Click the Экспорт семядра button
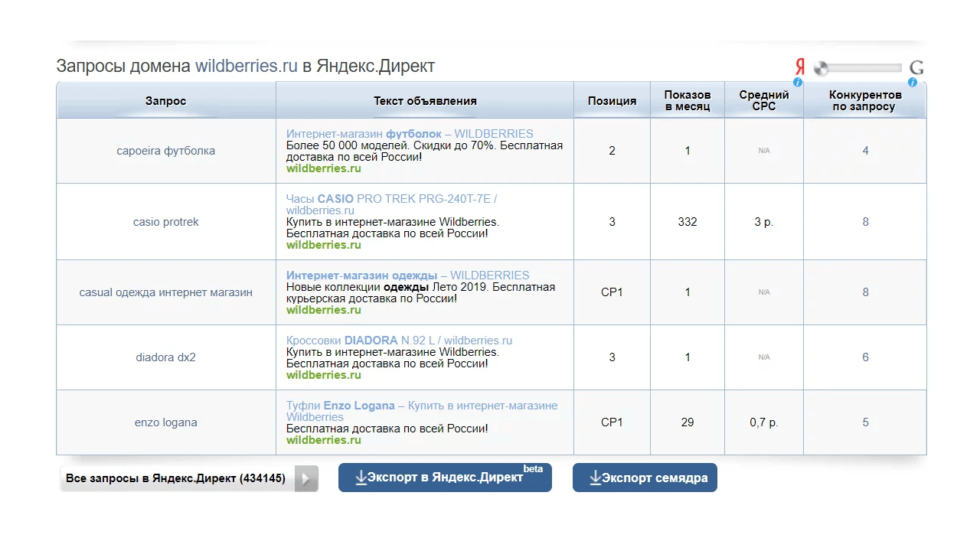 [645, 478]
